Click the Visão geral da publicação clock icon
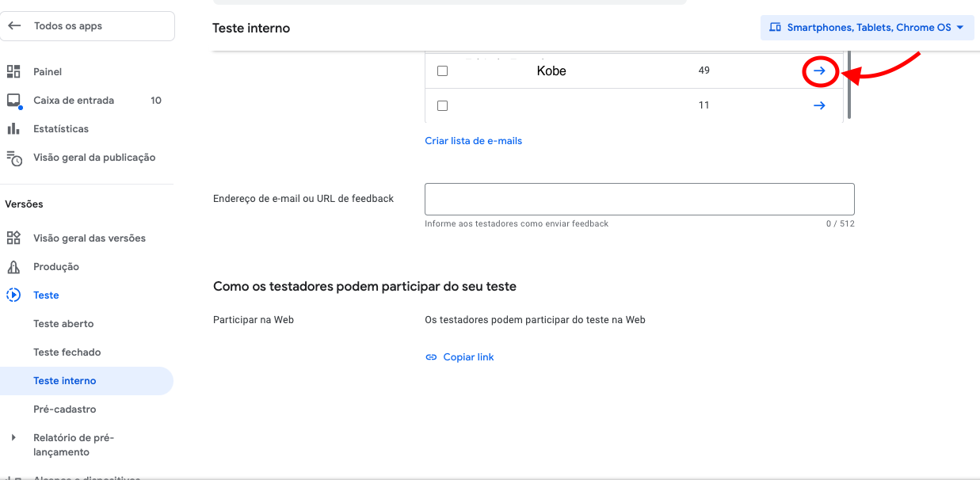Image resolution: width=980 pixels, height=480 pixels. click(13, 157)
